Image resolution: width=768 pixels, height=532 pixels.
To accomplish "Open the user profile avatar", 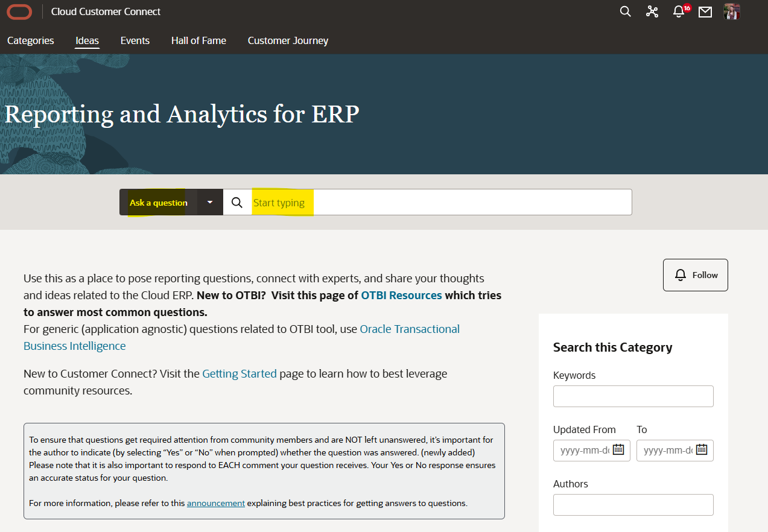I will click(732, 11).
